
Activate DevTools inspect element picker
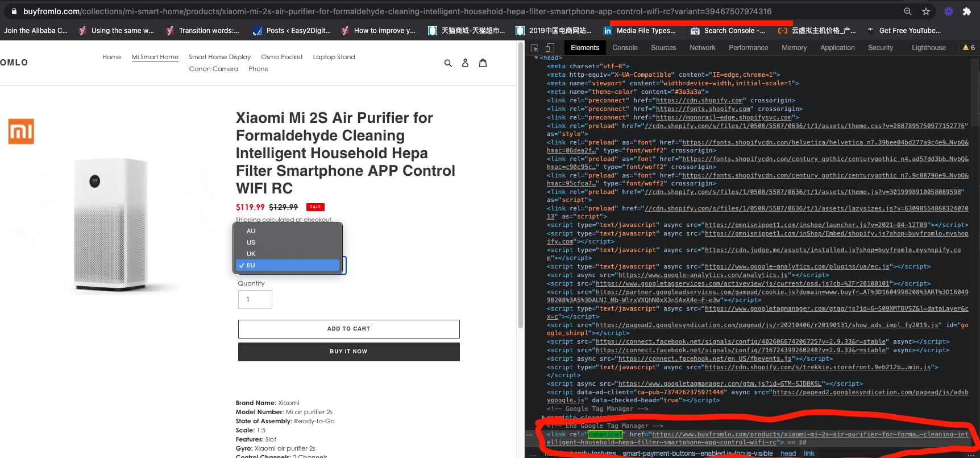coord(535,48)
